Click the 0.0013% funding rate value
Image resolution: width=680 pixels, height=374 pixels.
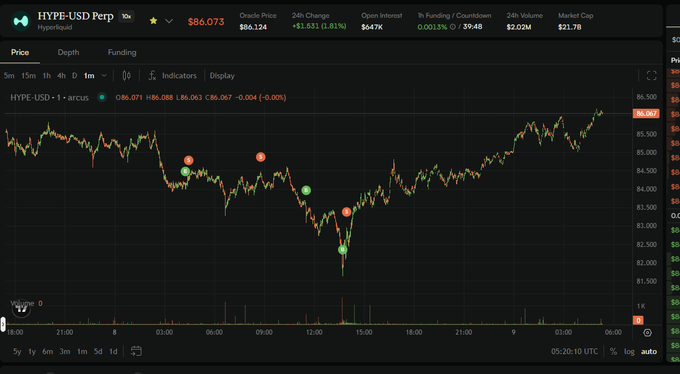click(x=432, y=27)
